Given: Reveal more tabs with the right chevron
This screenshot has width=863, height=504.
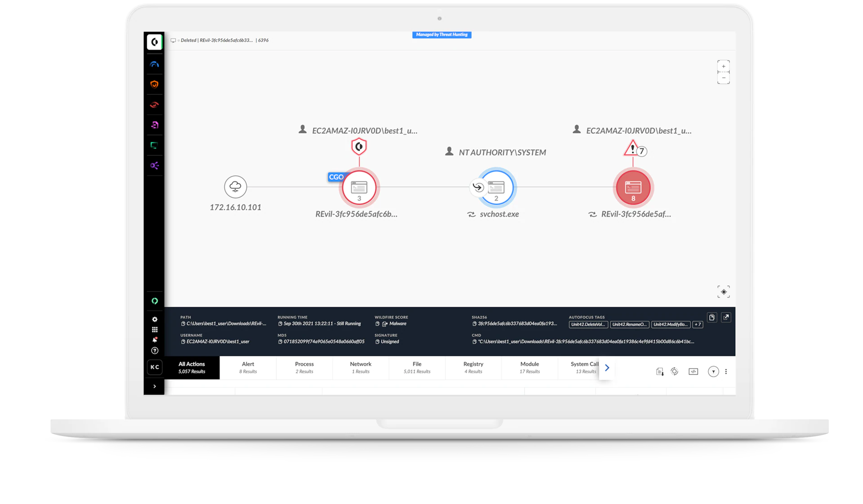Looking at the screenshot, I should click(607, 368).
